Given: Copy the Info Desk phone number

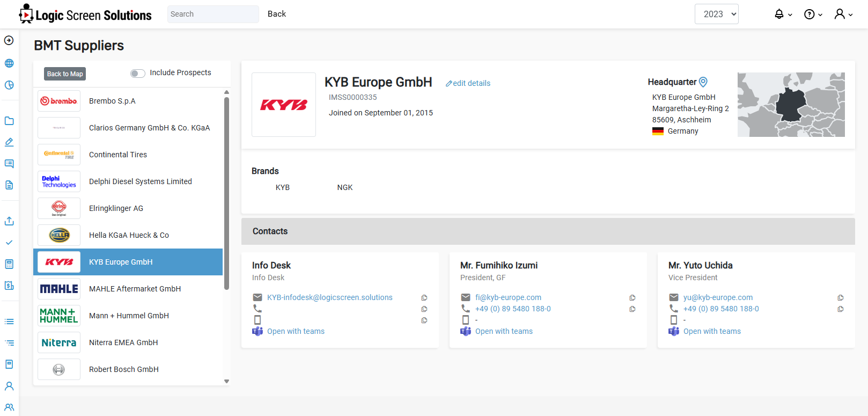Looking at the screenshot, I should (x=424, y=309).
